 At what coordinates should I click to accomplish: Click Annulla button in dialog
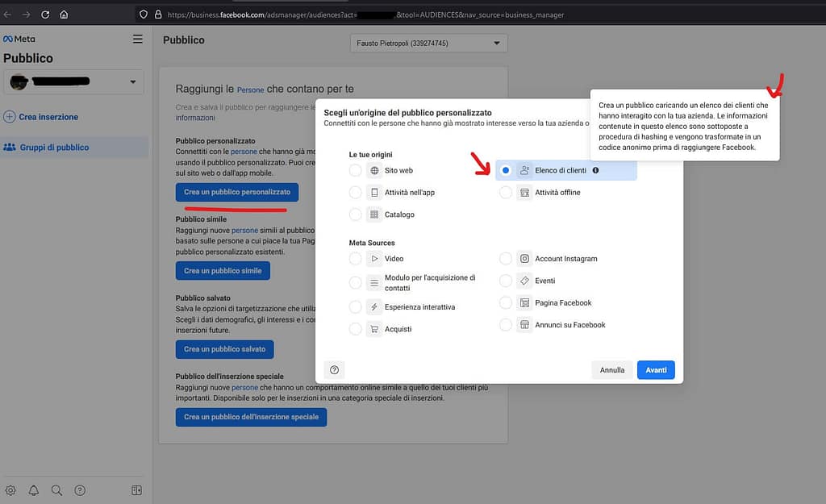click(612, 369)
